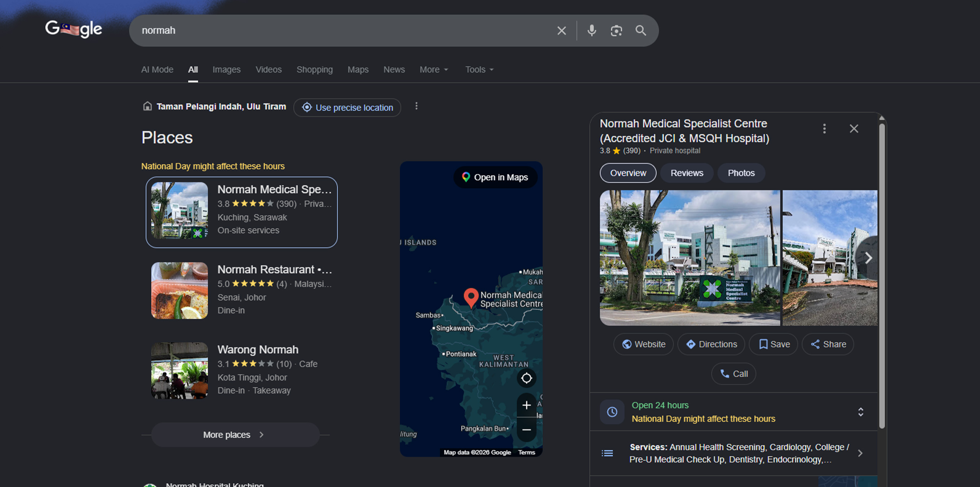Open the Photos panel tab
The width and height of the screenshot is (980, 487).
741,173
